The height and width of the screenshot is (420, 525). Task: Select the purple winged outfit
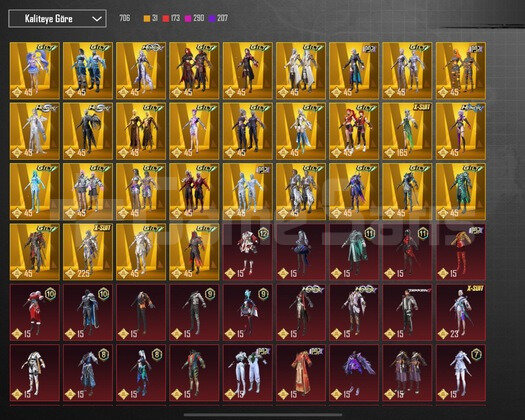354,373
